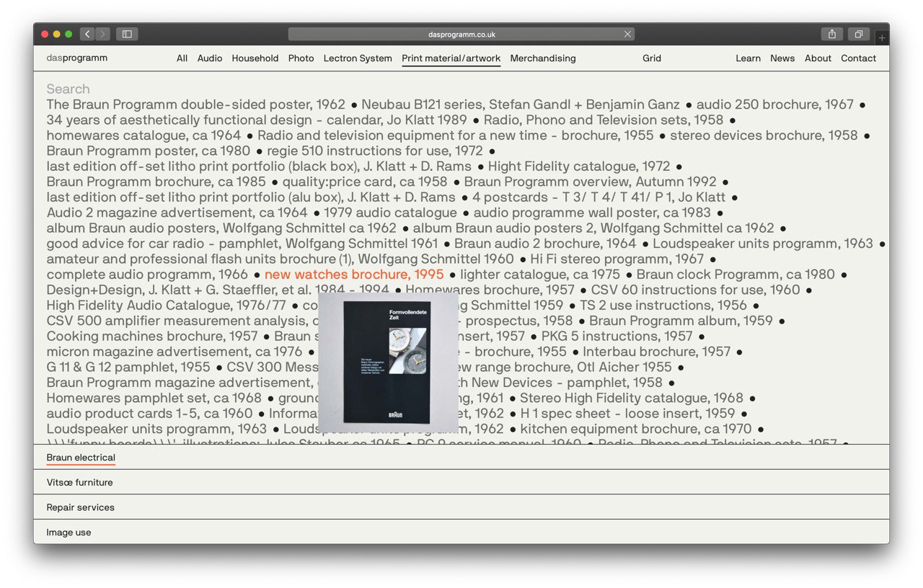Screen dimensions: 923x588
Task: Open TS 2 use instructions, 1956
Action: click(x=662, y=306)
